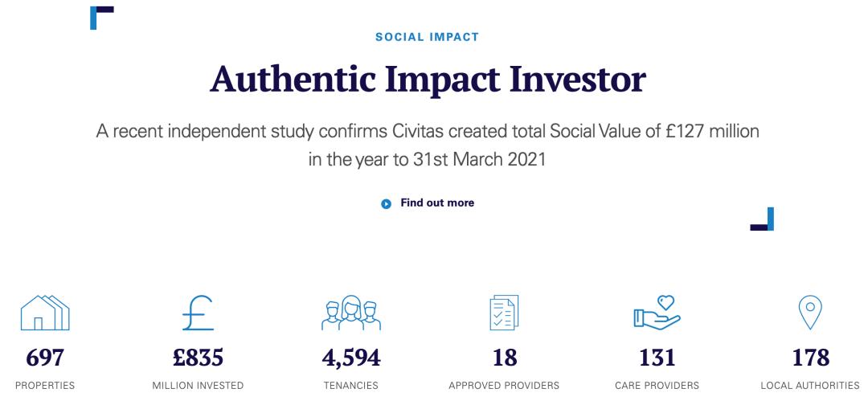The height and width of the screenshot is (401, 868).
Task: Click the three-people tenancies icon
Action: pyautogui.click(x=351, y=313)
